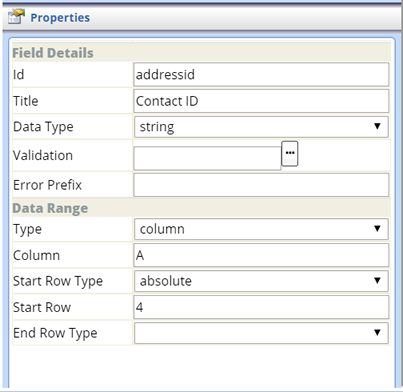Viewport: 403px width, 392px height.
Task: Click the End Row Type label
Action: coord(55,333)
